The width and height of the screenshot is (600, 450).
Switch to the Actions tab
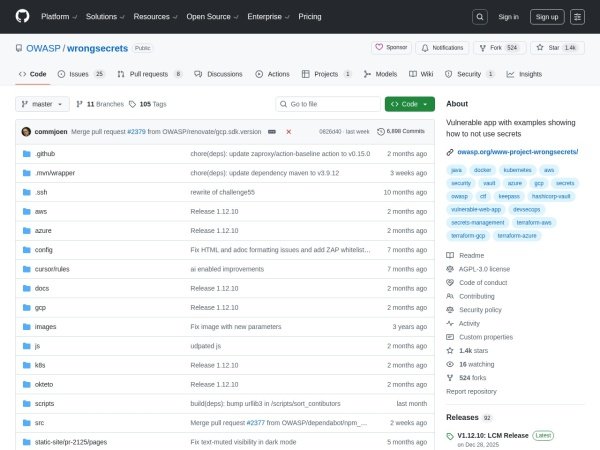(x=272, y=74)
